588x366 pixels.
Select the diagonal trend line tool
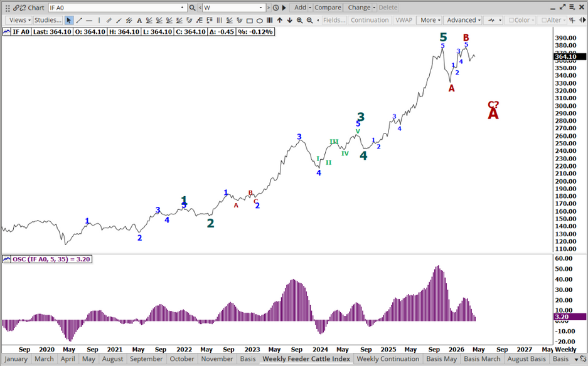(x=78, y=20)
